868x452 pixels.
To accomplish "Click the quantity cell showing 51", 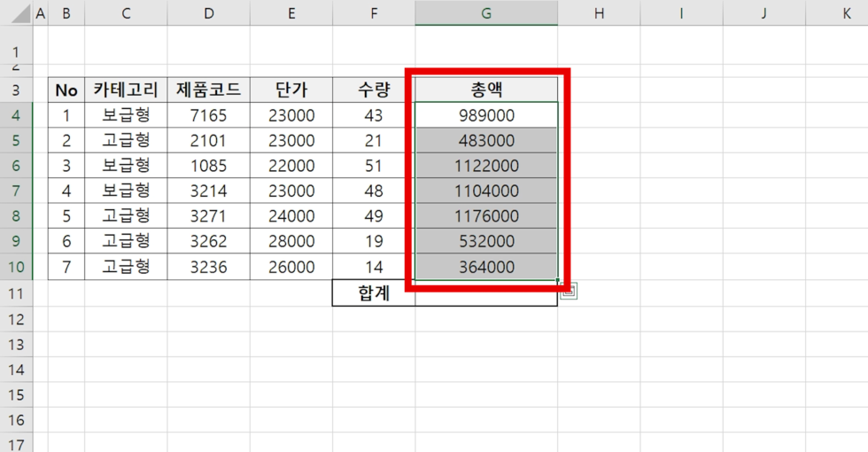I will [374, 166].
